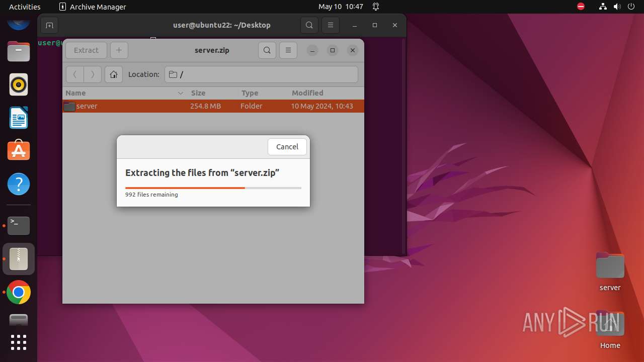Select the server folder row
The height and width of the screenshot is (362, 644).
coord(213,106)
